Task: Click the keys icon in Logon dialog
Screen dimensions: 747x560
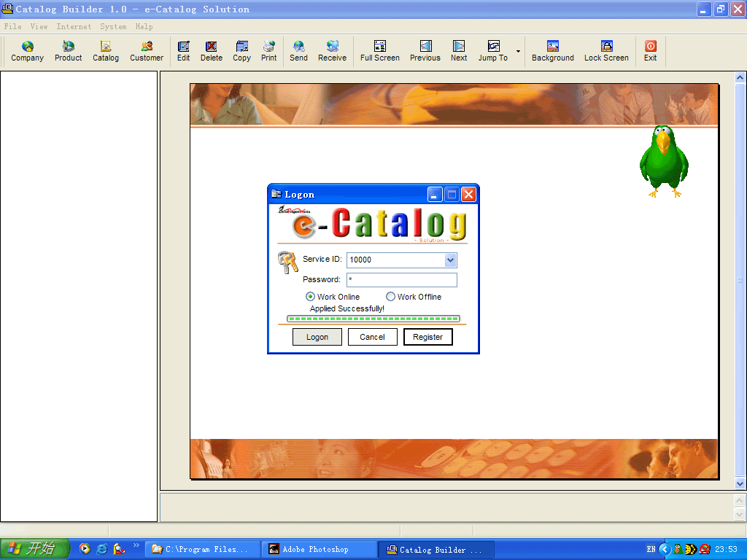Action: click(287, 262)
